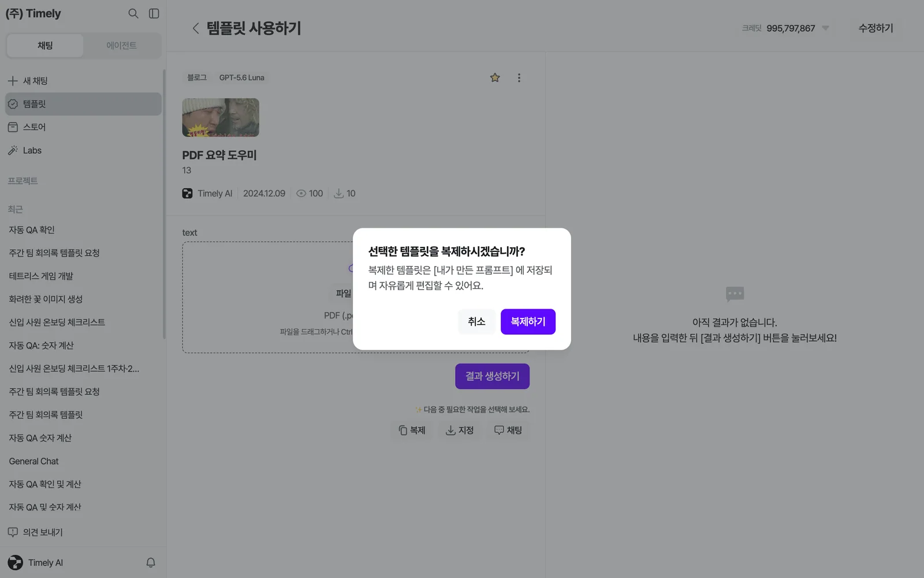Click the 복제 copy icon button

412,431
